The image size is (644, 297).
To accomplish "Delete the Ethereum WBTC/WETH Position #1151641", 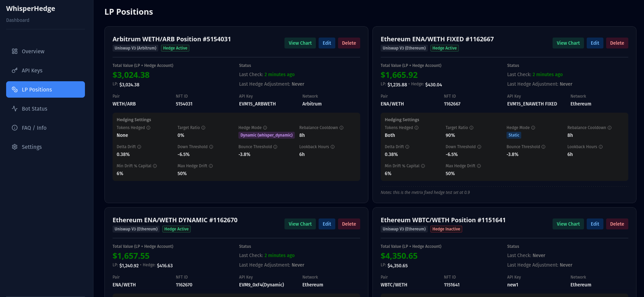I will 617,224.
